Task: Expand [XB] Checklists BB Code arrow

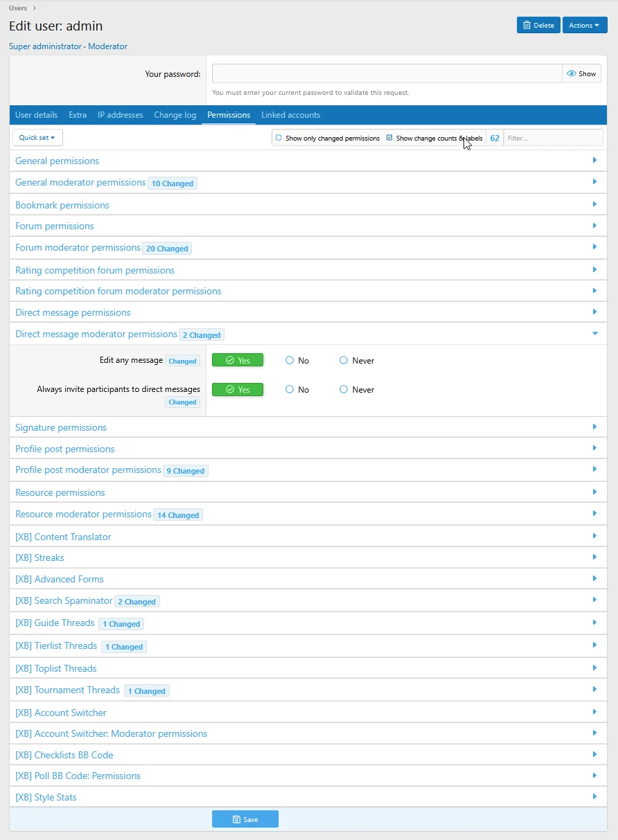Action: [594, 754]
